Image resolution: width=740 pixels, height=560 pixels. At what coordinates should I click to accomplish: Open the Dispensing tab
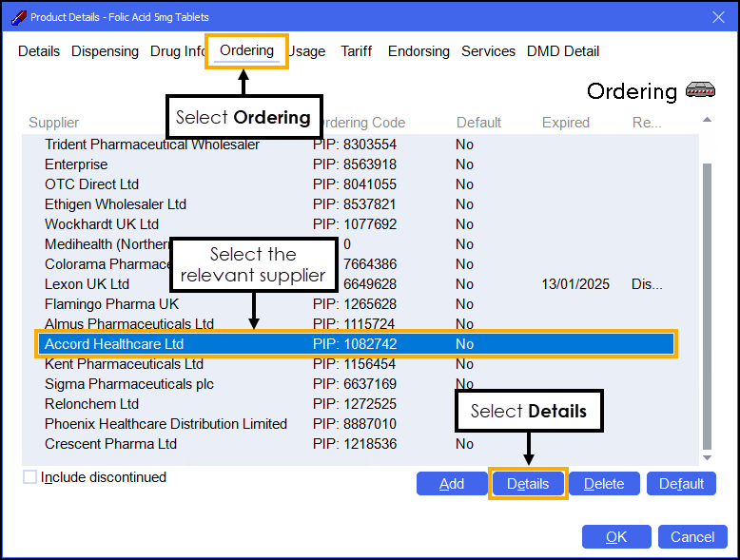105,51
